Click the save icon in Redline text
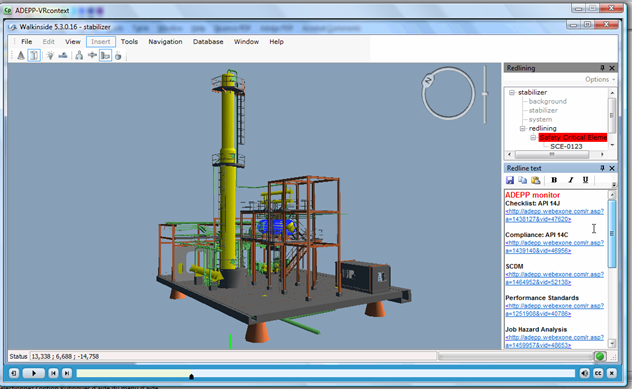632x389 pixels. point(510,180)
